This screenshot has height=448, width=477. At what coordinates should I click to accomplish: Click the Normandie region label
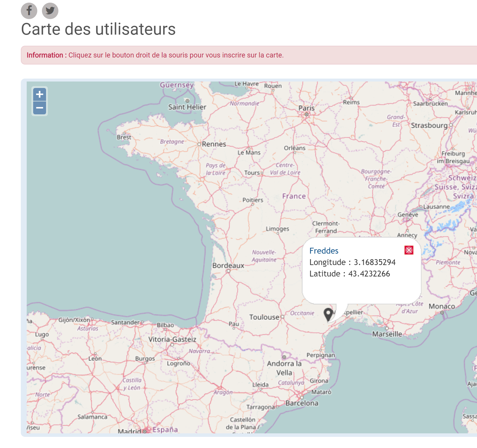tap(245, 103)
